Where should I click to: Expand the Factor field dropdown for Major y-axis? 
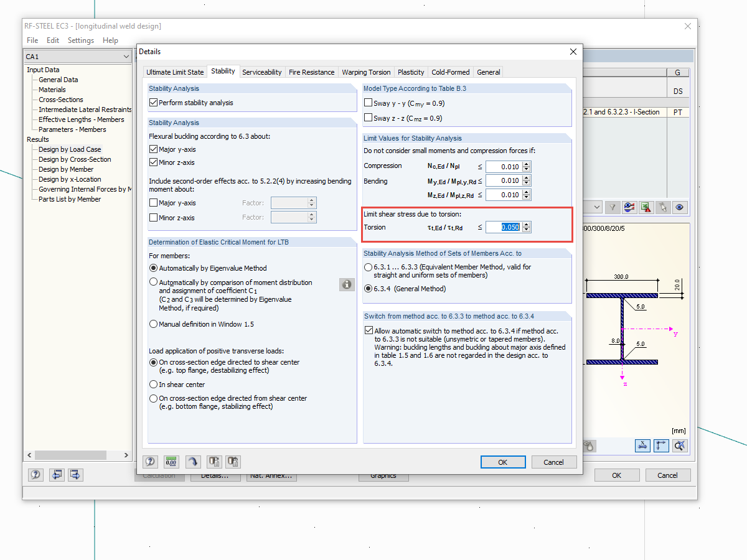311,202
